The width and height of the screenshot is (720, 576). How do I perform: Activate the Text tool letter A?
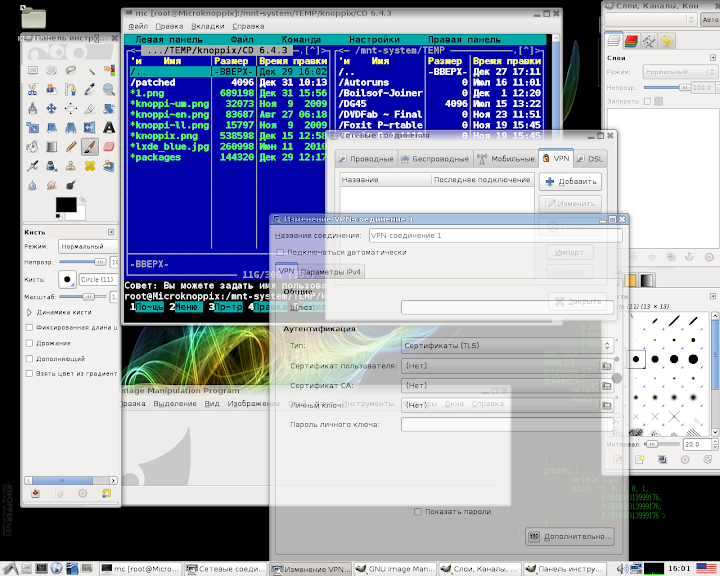(x=109, y=127)
